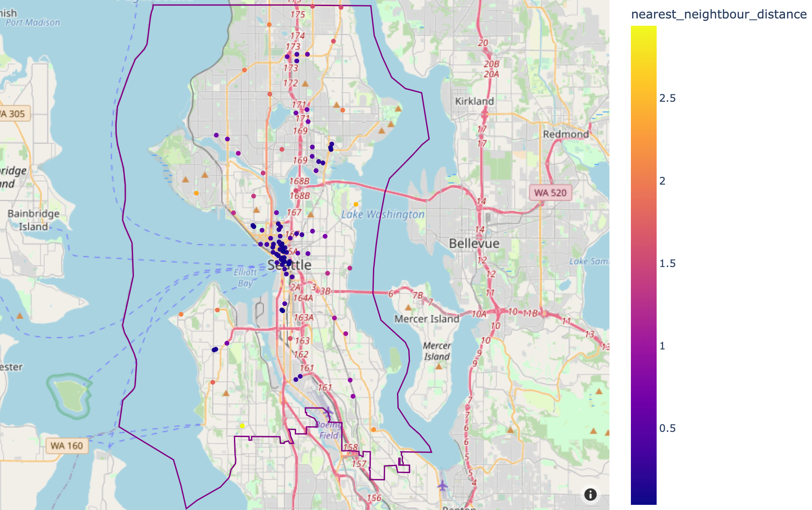812x510 pixels.
Task: Click the yellow top of the colorbar
Action: point(643,29)
